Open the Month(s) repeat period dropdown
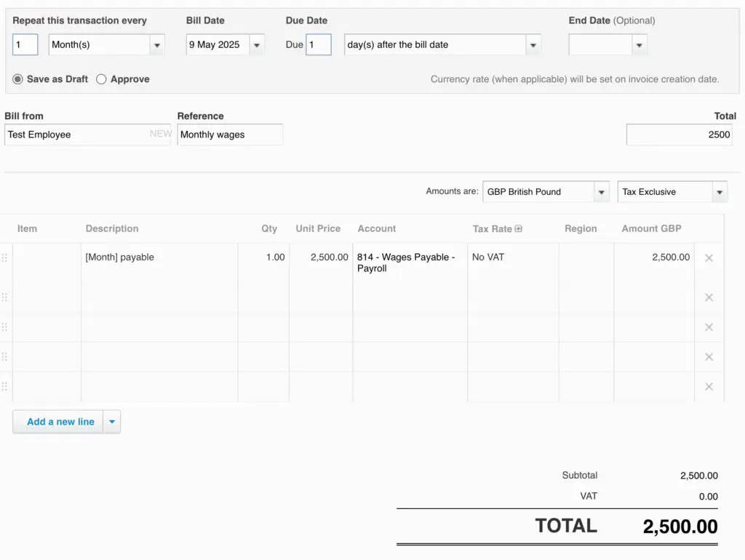Viewport: 745px width, 560px height. point(156,45)
